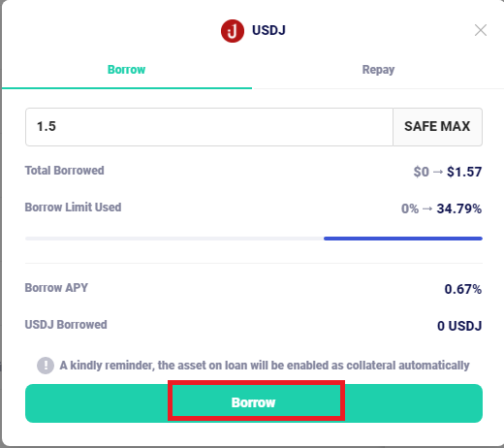Screen dimensions: 504x448
Task: Switch to the Repay tab
Action: coord(378,70)
